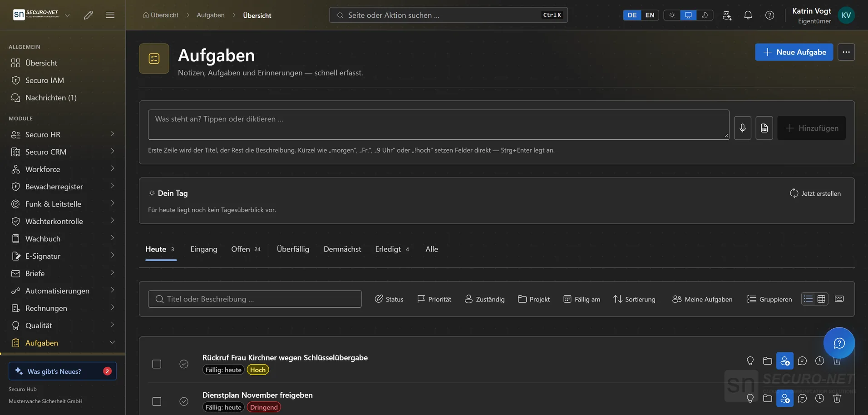Delete the Dienstplan November freigeben task
The image size is (868, 415).
(x=837, y=398)
